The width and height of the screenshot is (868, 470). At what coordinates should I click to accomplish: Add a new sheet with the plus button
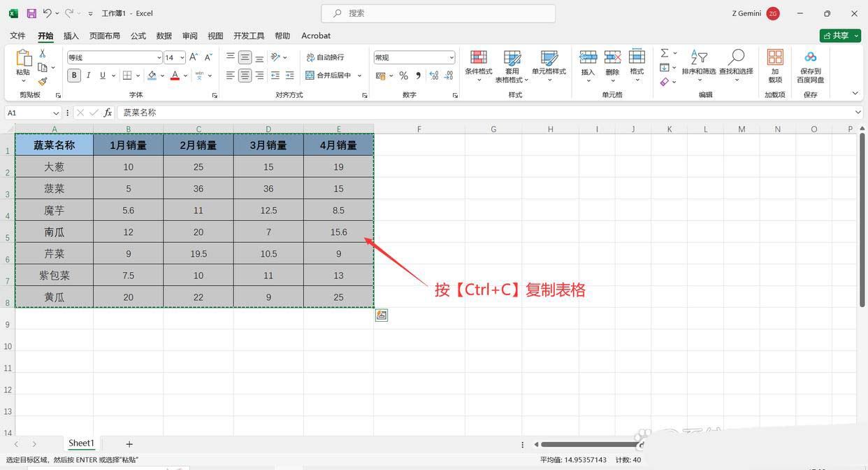(129, 444)
